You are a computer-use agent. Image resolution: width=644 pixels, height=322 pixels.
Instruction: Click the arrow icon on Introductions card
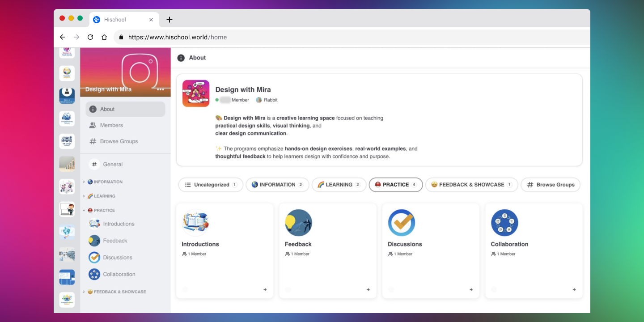[265, 290]
